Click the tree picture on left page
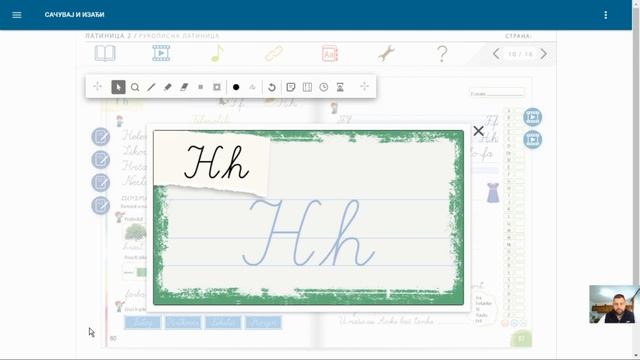 [135, 232]
